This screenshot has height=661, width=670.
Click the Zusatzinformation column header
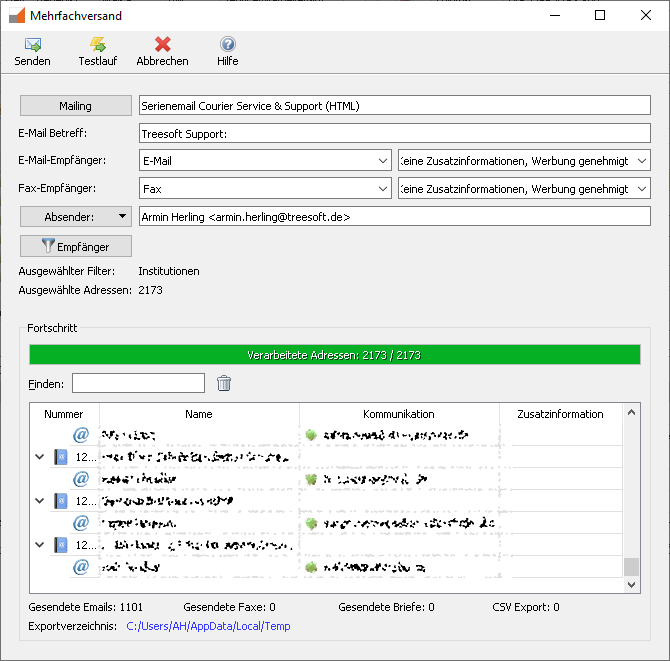[560, 414]
